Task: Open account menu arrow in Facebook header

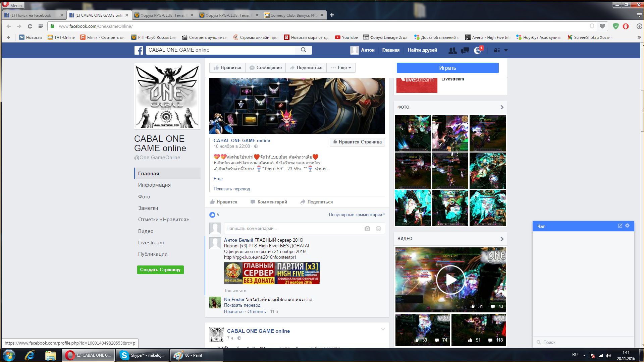Action: tap(506, 50)
